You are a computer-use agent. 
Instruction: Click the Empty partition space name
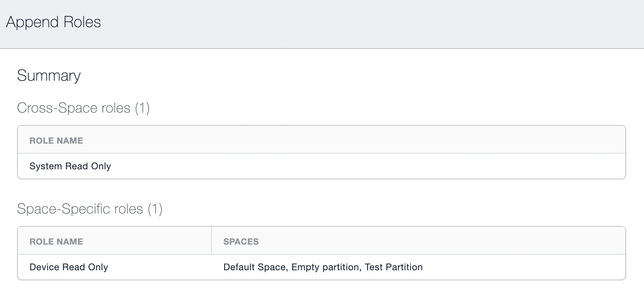[326, 267]
